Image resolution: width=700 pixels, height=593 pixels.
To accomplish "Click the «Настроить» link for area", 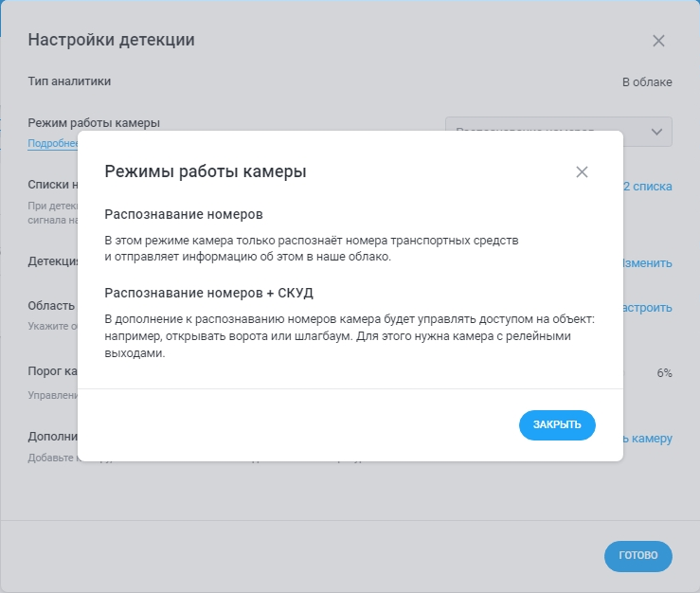I will click(648, 308).
